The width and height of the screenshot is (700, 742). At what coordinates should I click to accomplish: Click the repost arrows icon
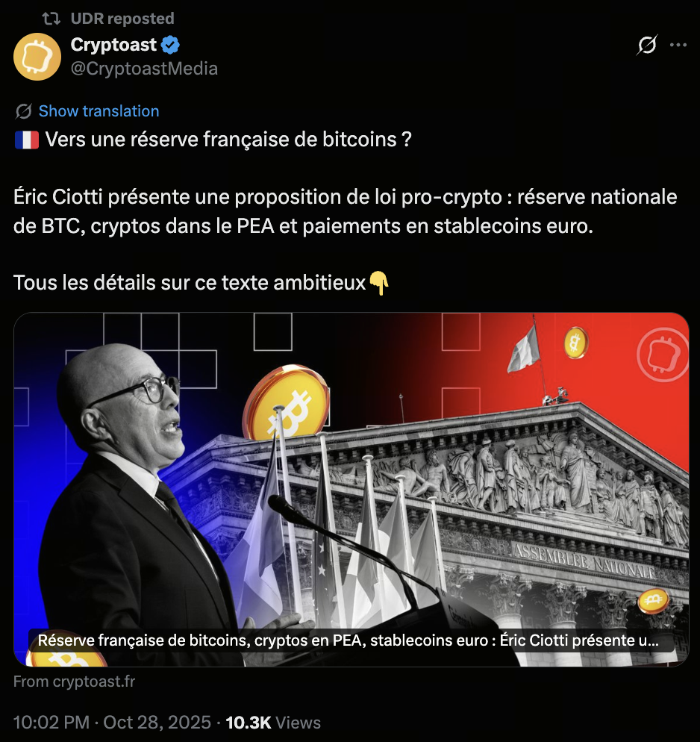pyautogui.click(x=51, y=19)
